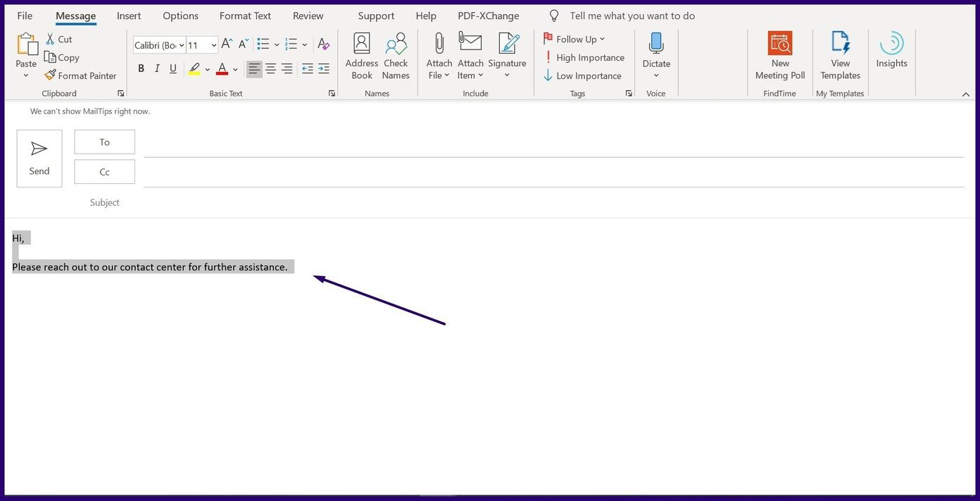The width and height of the screenshot is (980, 501).
Task: Click in the To address field
Action: (x=554, y=142)
